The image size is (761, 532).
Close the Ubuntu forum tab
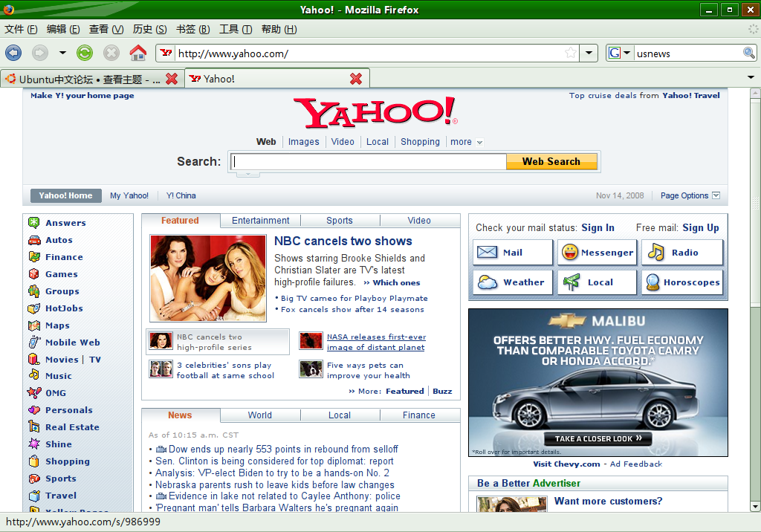coord(172,79)
